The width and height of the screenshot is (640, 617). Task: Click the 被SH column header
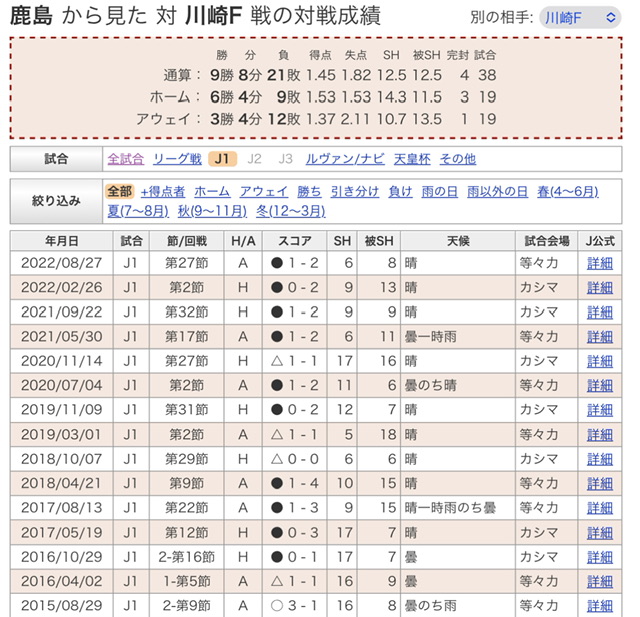click(x=379, y=241)
